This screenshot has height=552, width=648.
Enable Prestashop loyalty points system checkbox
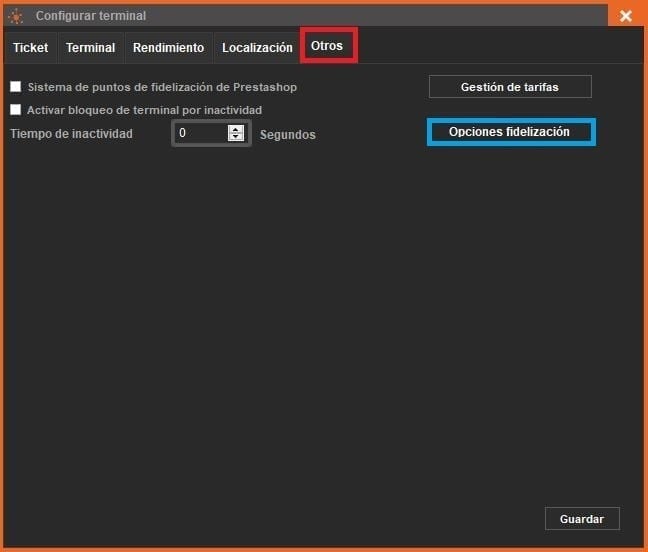[x=15, y=87]
